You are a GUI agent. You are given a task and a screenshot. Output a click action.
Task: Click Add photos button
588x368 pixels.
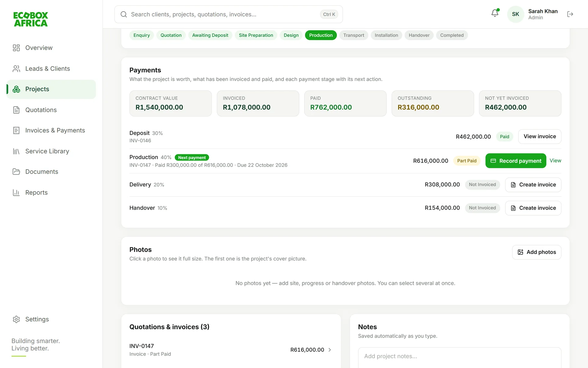537,252
